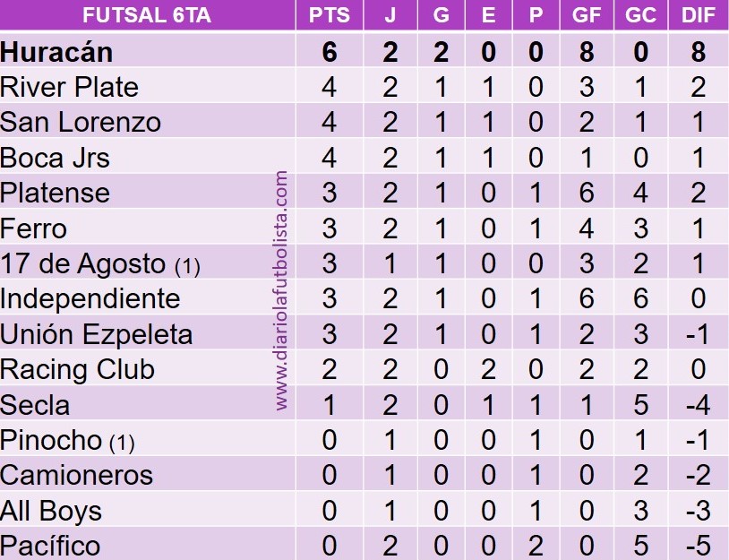729x560 pixels.
Task: Click the Pinocho team name
Action: coord(52,440)
